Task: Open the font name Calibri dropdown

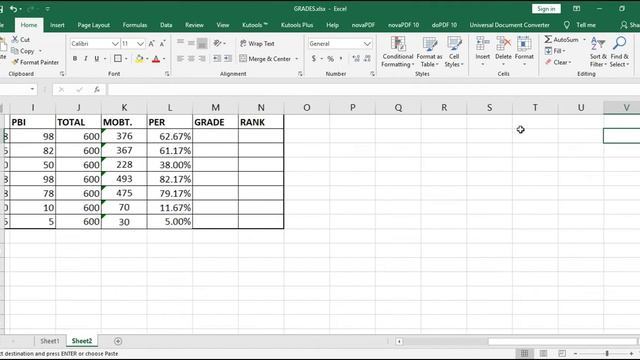Action: (x=115, y=43)
